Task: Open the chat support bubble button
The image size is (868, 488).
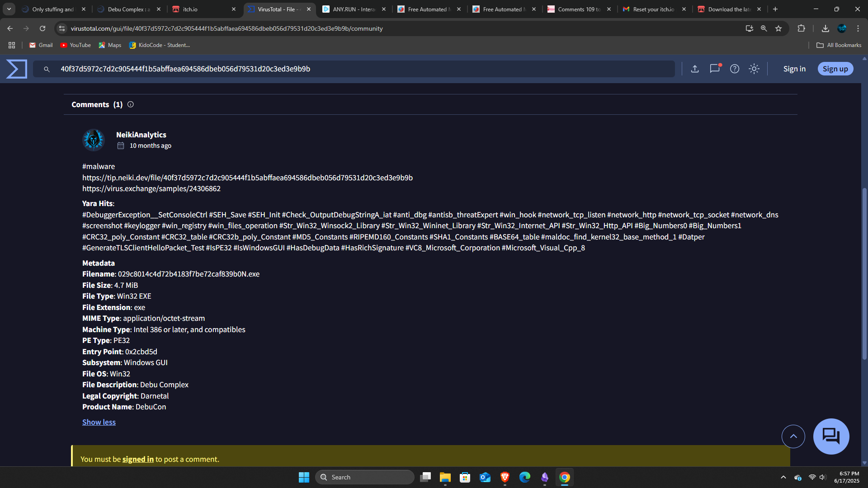Action: 831,436
